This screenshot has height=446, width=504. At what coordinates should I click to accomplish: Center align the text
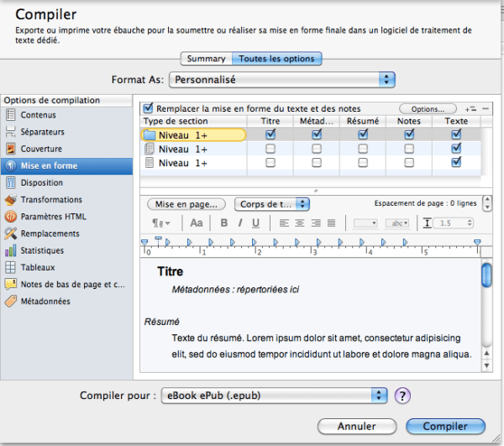300,223
